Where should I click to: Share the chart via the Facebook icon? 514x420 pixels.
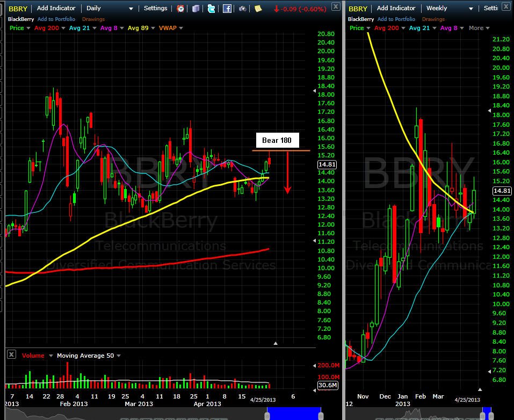coord(227,9)
